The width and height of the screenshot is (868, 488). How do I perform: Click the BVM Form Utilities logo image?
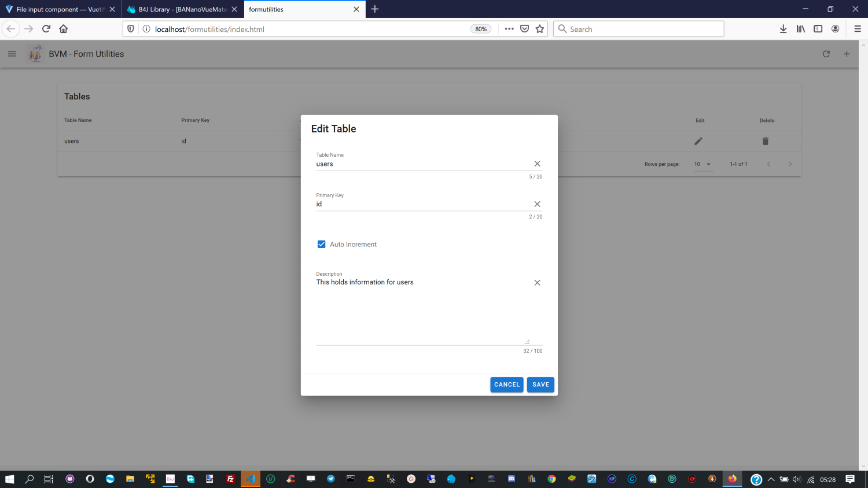pos(35,54)
